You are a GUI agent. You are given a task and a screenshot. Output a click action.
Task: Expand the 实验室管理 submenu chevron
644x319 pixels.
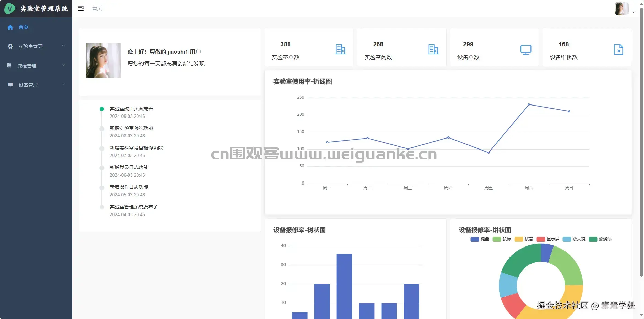pyautogui.click(x=63, y=46)
